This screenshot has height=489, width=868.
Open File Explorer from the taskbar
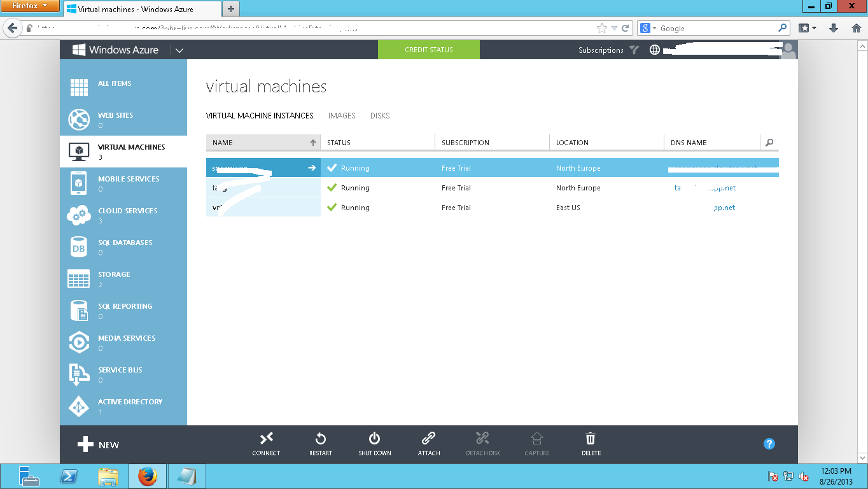pyautogui.click(x=108, y=476)
